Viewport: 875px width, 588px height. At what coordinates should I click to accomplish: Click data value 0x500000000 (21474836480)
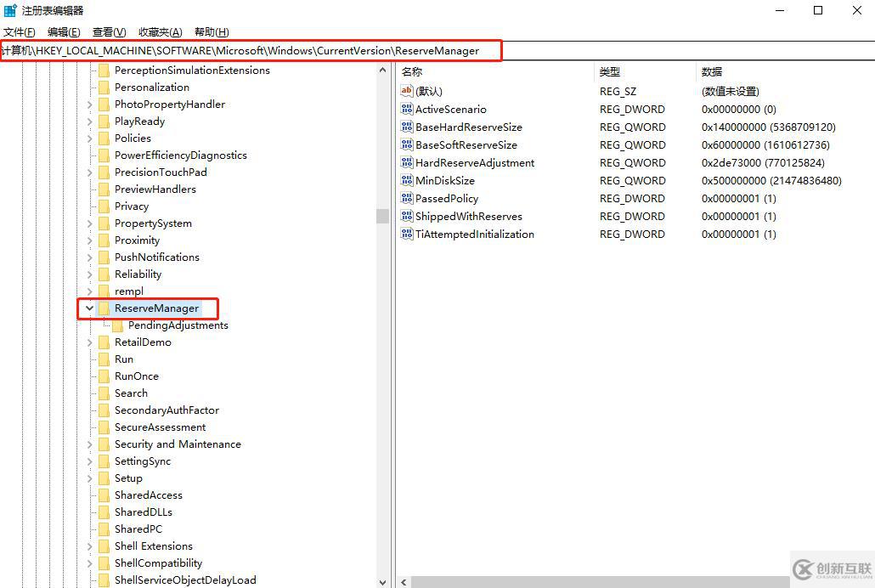click(771, 180)
